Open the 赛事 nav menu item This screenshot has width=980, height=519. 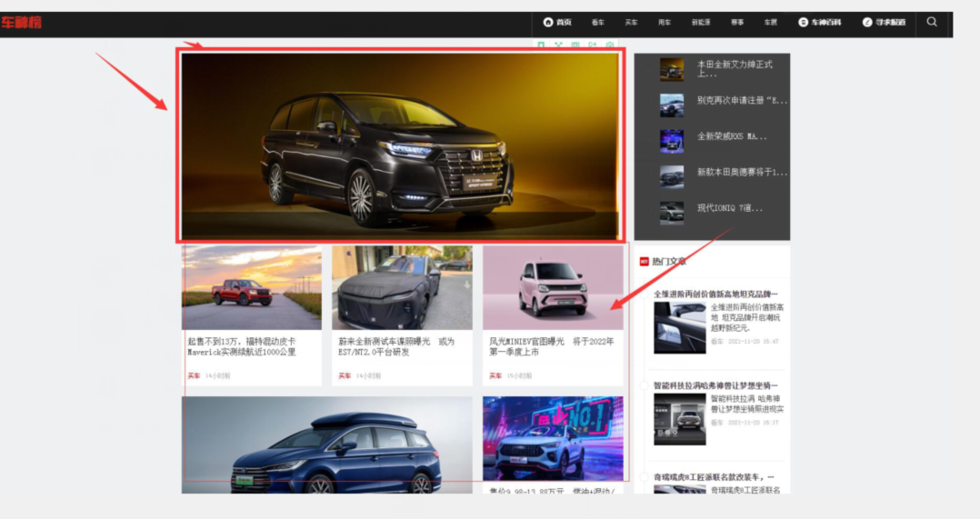point(737,23)
